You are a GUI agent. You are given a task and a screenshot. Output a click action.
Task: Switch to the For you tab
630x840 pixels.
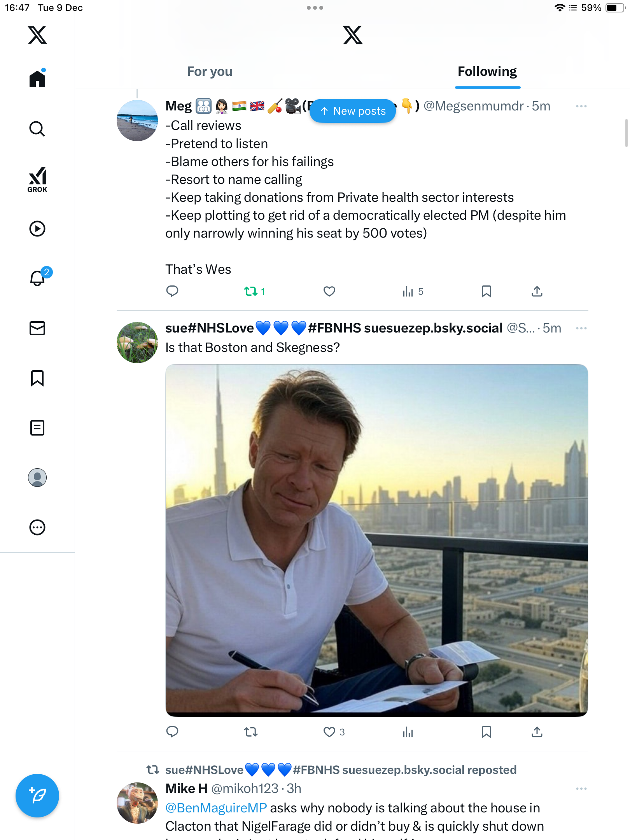210,72
